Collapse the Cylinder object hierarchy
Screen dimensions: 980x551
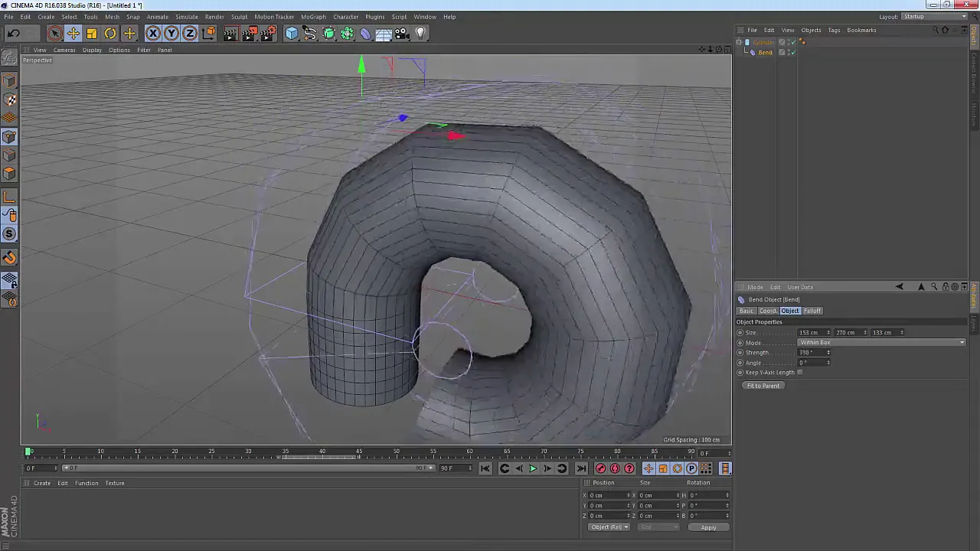pos(740,42)
